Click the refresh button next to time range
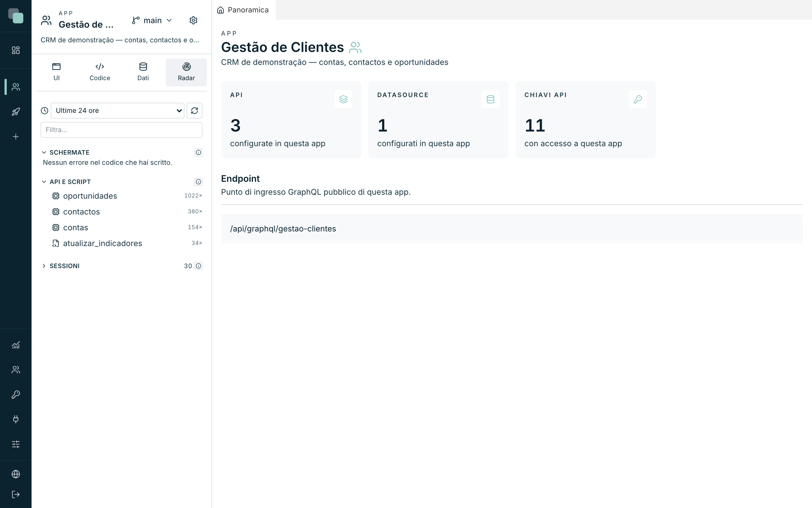The height and width of the screenshot is (508, 812). coord(195,111)
